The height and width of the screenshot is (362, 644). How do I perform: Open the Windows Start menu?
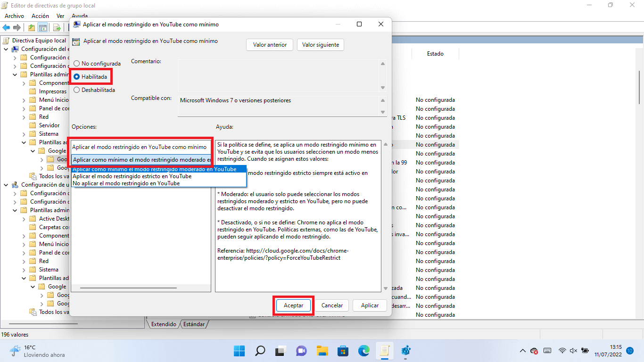click(x=239, y=351)
